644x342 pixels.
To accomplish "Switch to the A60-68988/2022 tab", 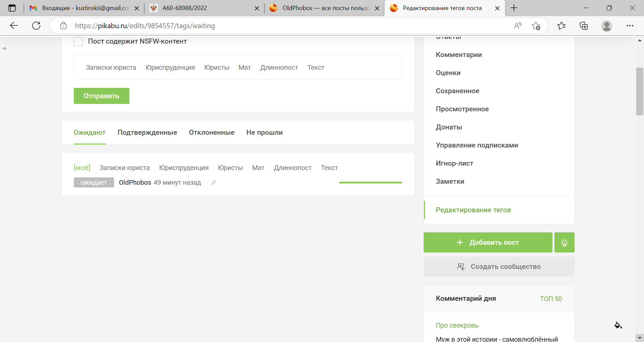I will click(204, 8).
